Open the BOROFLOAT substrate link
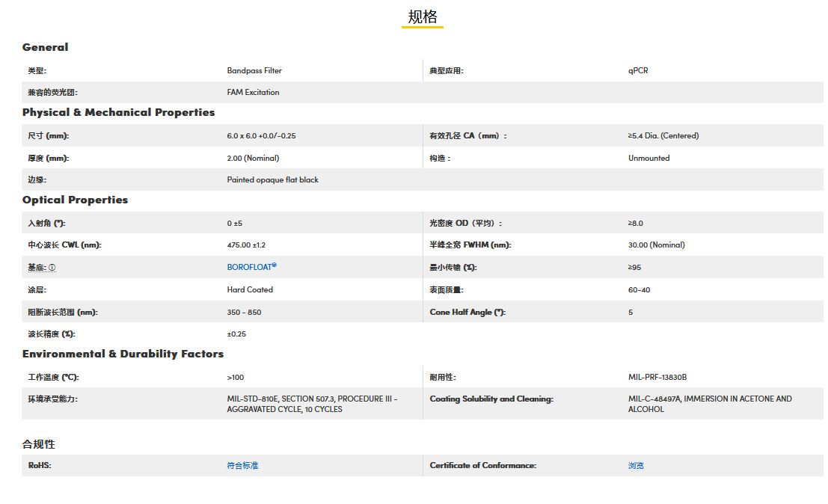 (251, 267)
